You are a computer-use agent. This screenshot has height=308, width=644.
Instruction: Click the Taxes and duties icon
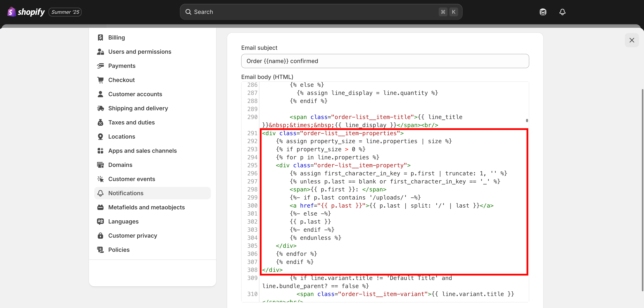pyautogui.click(x=101, y=122)
